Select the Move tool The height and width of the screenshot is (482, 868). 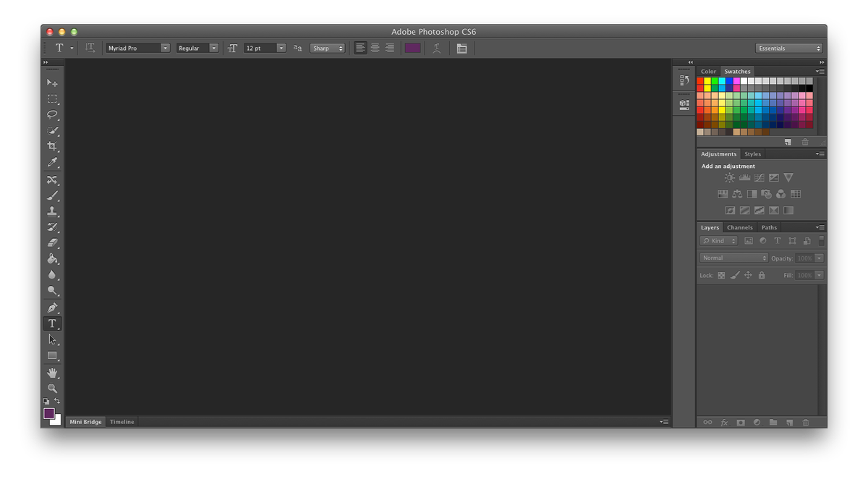(52, 83)
